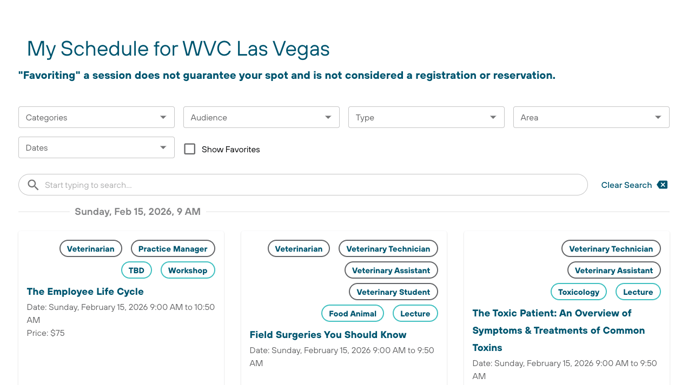Viewport: 688px width, 385px height.
Task: Click the Clear Search link
Action: pyautogui.click(x=626, y=185)
